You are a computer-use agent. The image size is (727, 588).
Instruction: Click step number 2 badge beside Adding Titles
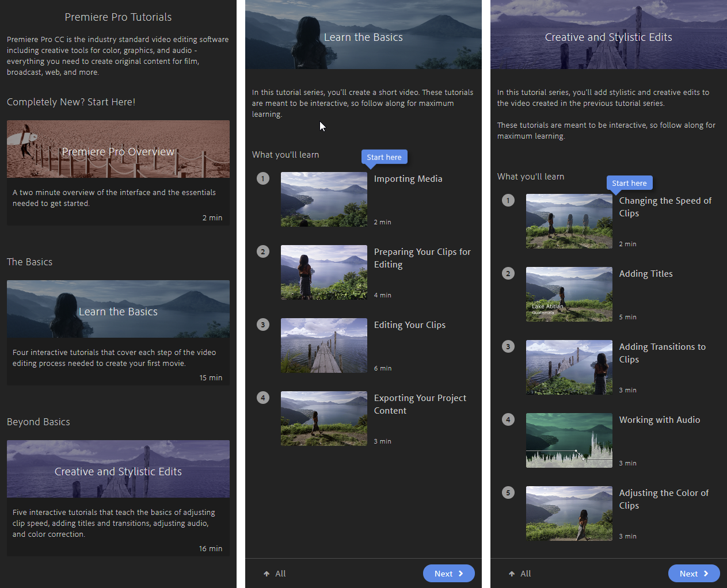(508, 273)
